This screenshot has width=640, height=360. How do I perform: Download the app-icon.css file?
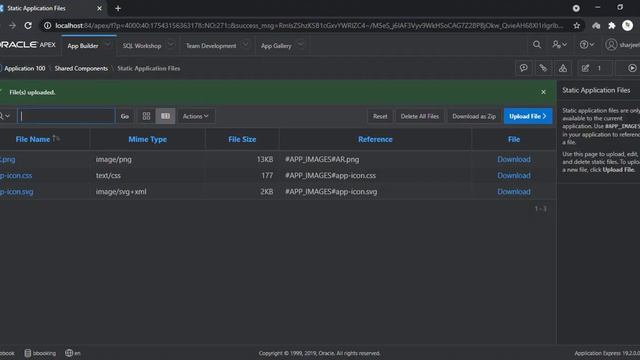pos(514,176)
